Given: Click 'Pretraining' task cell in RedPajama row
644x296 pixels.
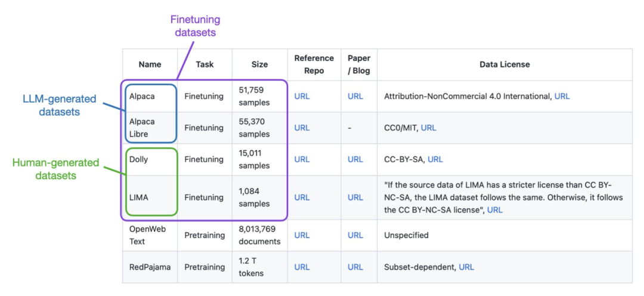Looking at the screenshot, I should (205, 267).
